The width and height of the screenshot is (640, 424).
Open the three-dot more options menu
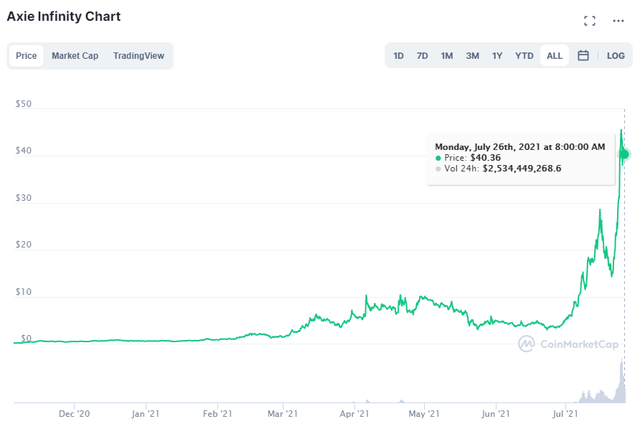click(618, 21)
